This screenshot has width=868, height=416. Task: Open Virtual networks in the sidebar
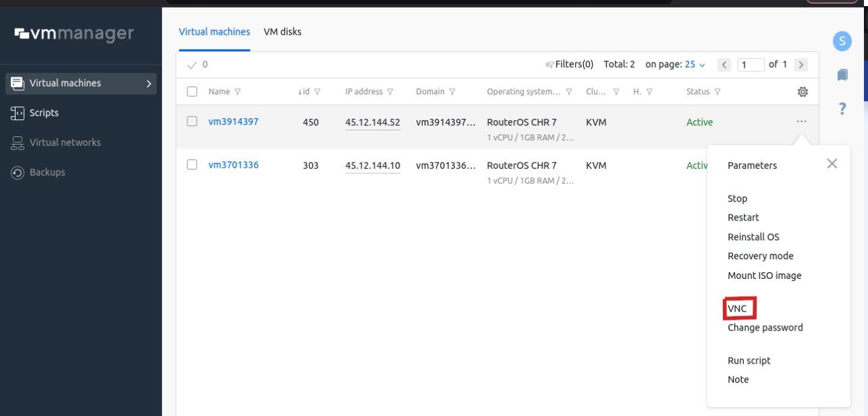(65, 143)
